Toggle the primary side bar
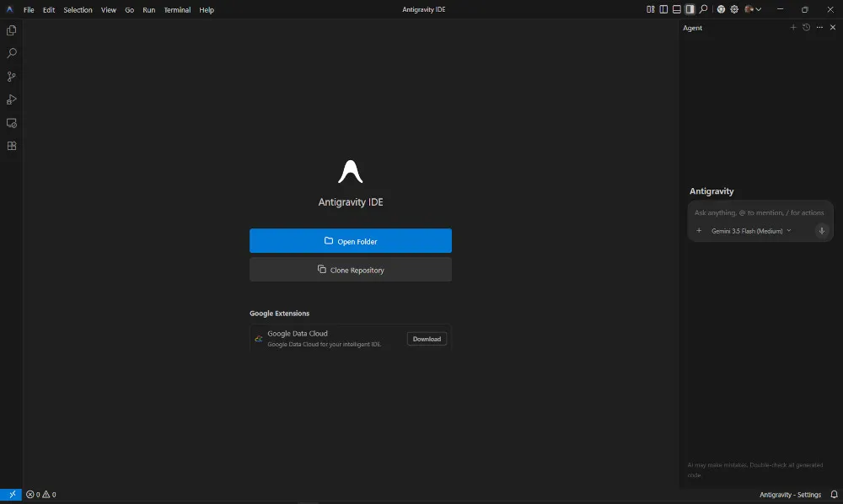The height and width of the screenshot is (504, 843). click(x=663, y=9)
